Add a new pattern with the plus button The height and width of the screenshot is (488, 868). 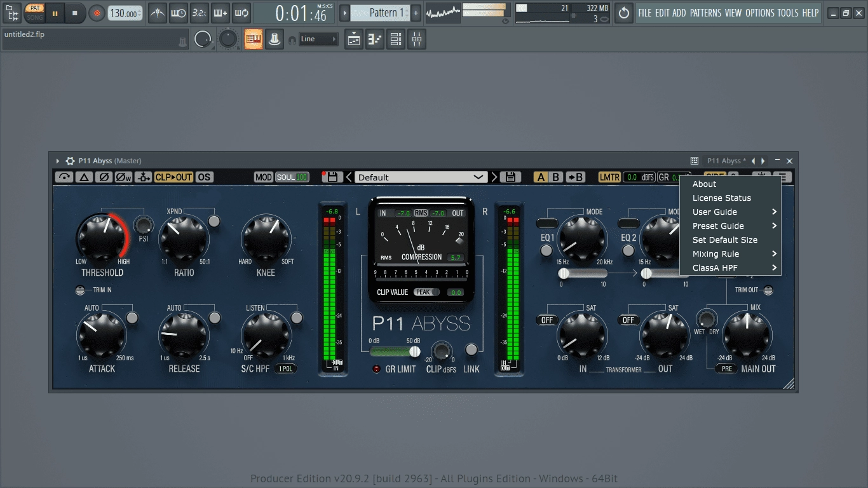[x=416, y=13]
